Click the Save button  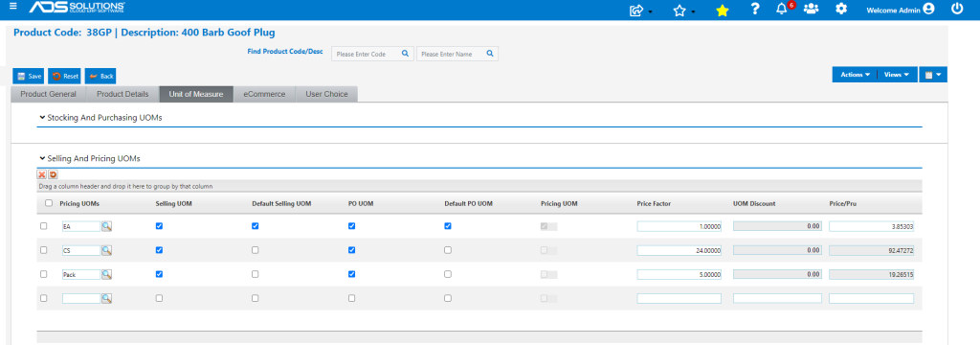(x=29, y=76)
